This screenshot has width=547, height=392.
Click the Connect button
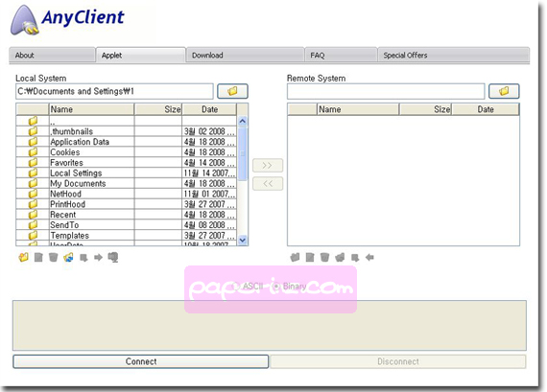(141, 361)
